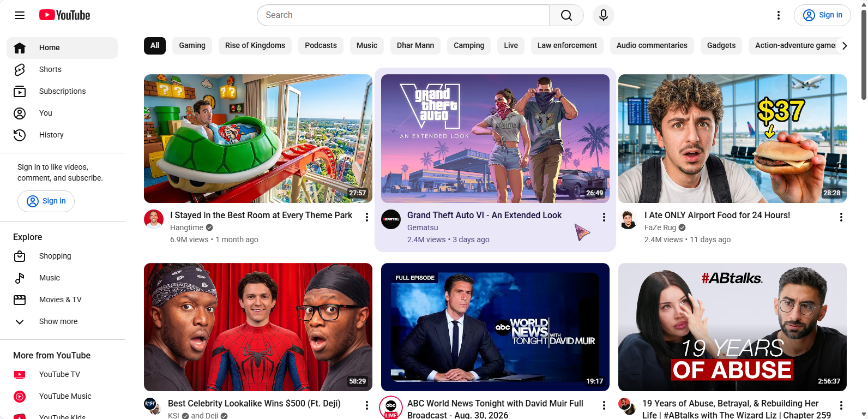Click the YouTube logo

65,15
